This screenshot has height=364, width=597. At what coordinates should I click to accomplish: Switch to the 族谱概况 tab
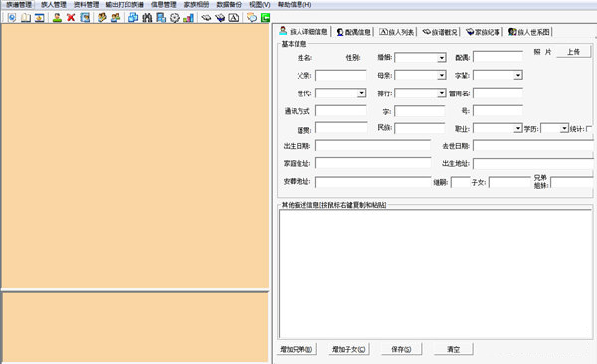[x=440, y=32]
